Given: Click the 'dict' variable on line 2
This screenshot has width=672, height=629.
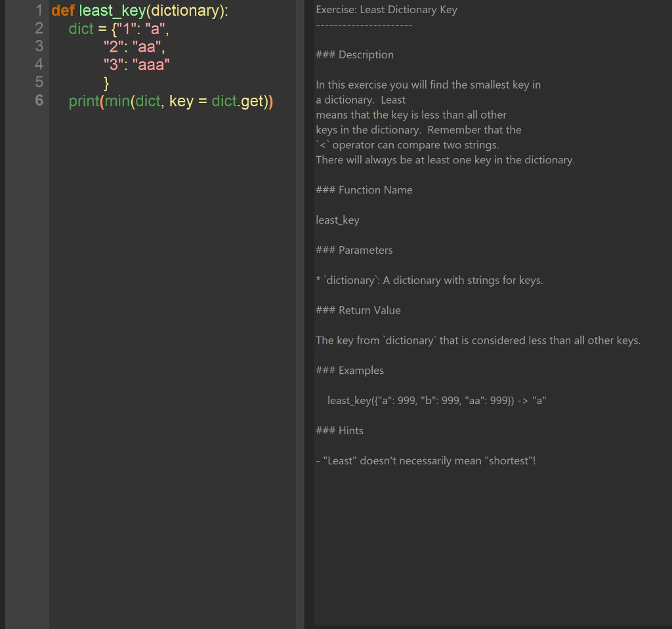Looking at the screenshot, I should [x=81, y=28].
